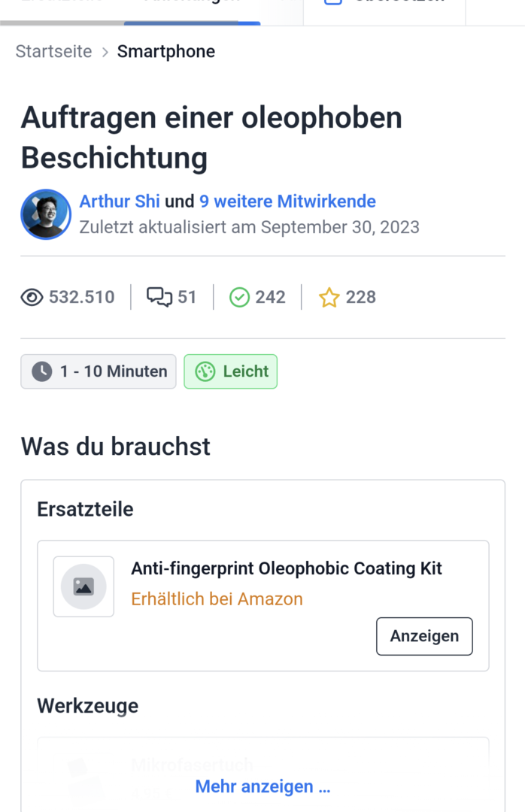Select the Anti-fingerprint Oleophobic Coating Kit title
525x812 pixels.
pos(287,568)
